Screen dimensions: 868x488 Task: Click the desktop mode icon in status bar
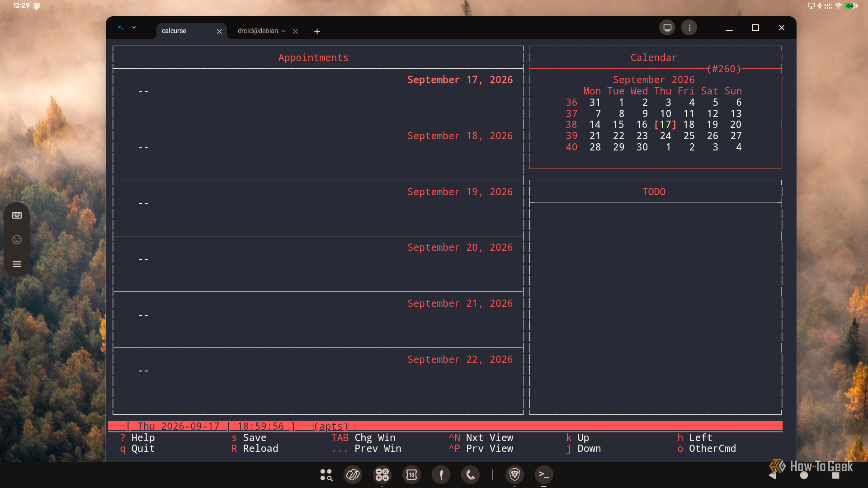click(811, 6)
